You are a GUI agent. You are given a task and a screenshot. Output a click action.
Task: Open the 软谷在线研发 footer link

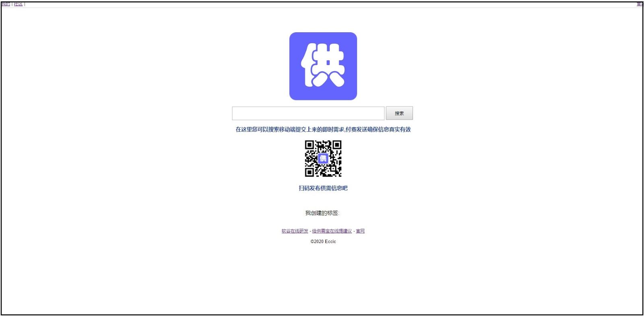(295, 231)
